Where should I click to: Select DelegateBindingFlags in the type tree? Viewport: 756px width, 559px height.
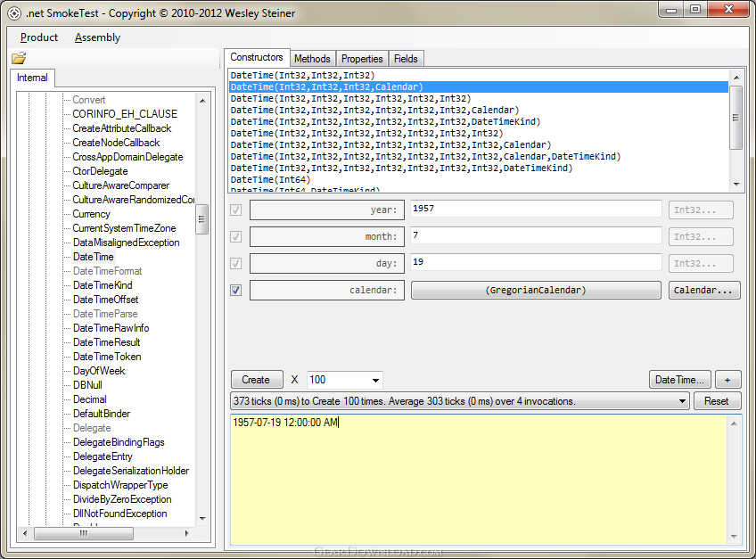(x=119, y=442)
